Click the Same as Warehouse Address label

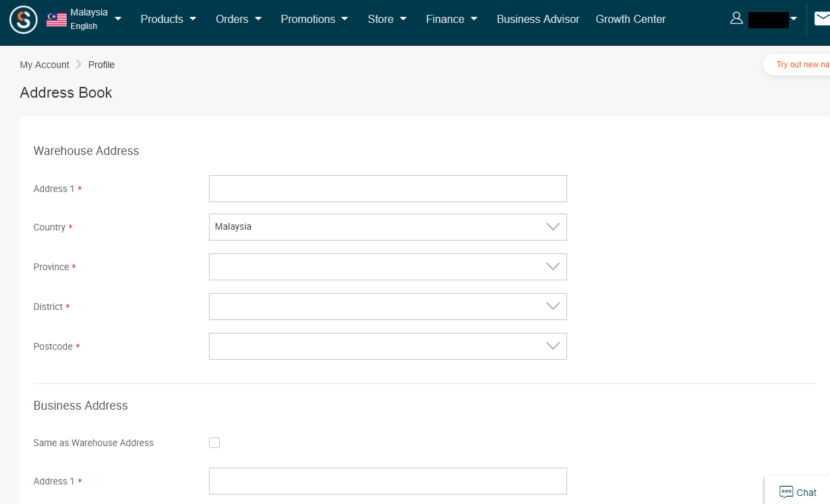click(x=94, y=443)
